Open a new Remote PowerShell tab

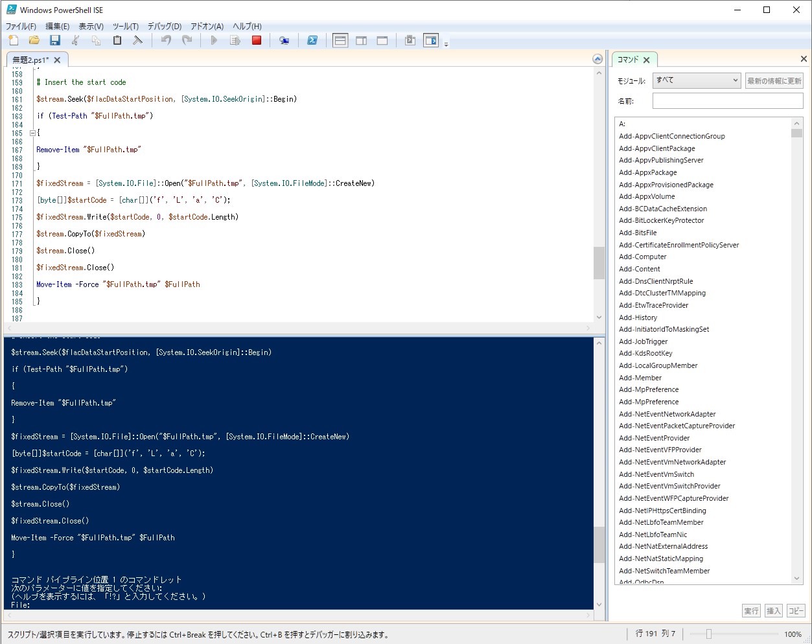(284, 40)
